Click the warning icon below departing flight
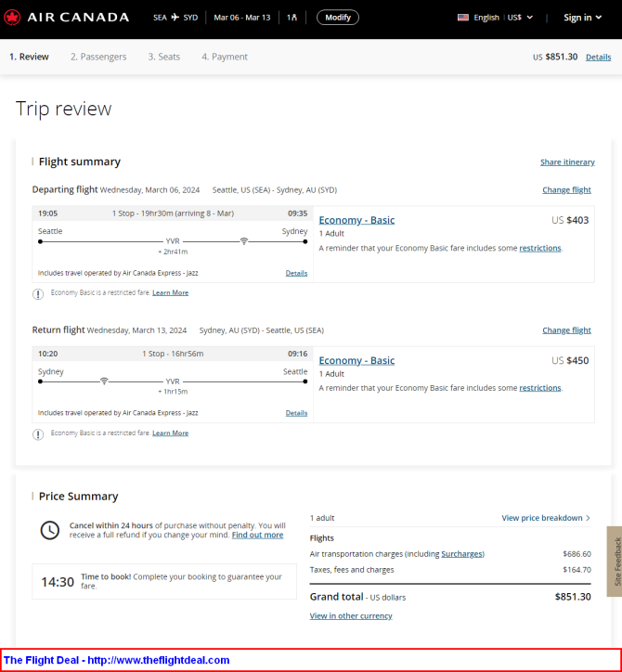622x672 pixels. [x=38, y=294]
